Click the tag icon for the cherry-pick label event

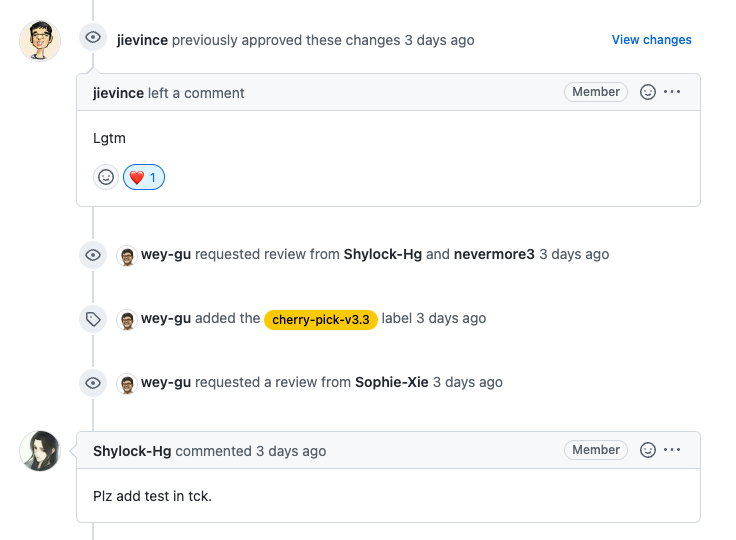coord(93,319)
